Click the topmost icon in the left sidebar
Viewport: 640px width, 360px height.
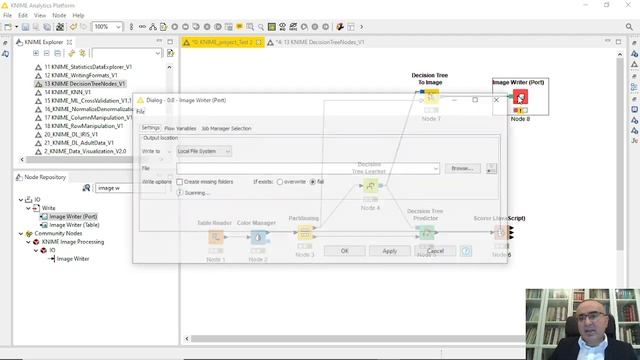coord(5,43)
